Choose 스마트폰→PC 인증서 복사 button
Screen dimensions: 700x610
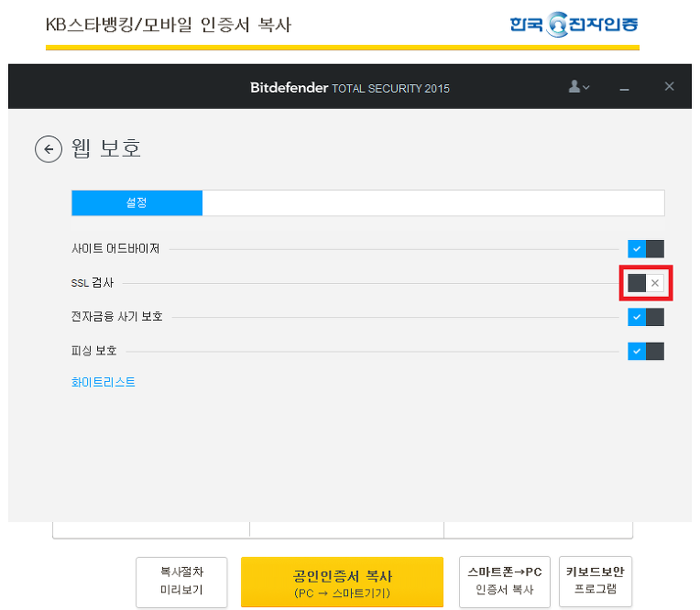pyautogui.click(x=505, y=582)
